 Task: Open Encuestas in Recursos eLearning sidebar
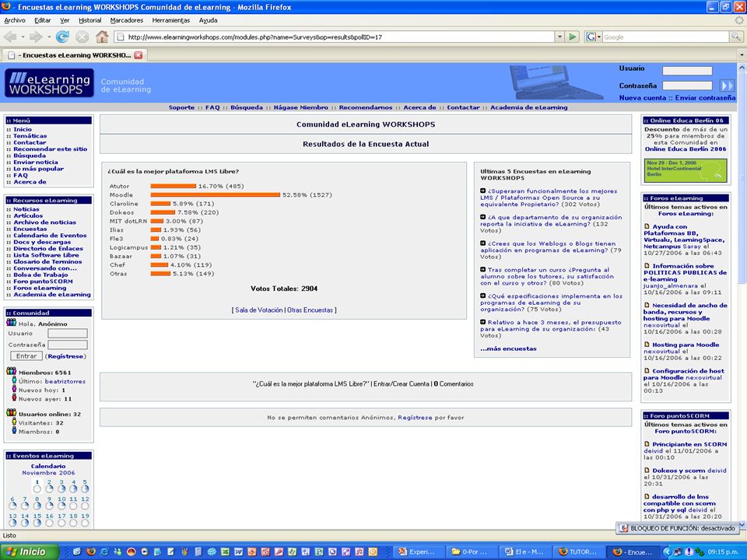point(30,229)
